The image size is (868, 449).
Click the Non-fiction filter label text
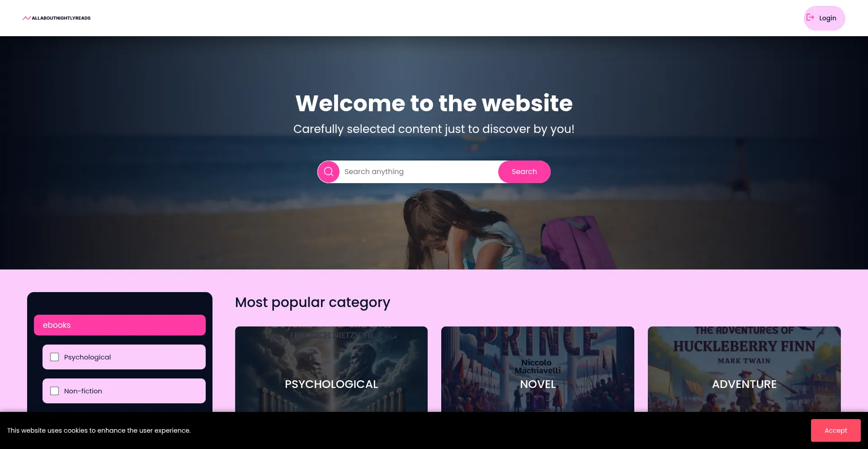[83, 391]
